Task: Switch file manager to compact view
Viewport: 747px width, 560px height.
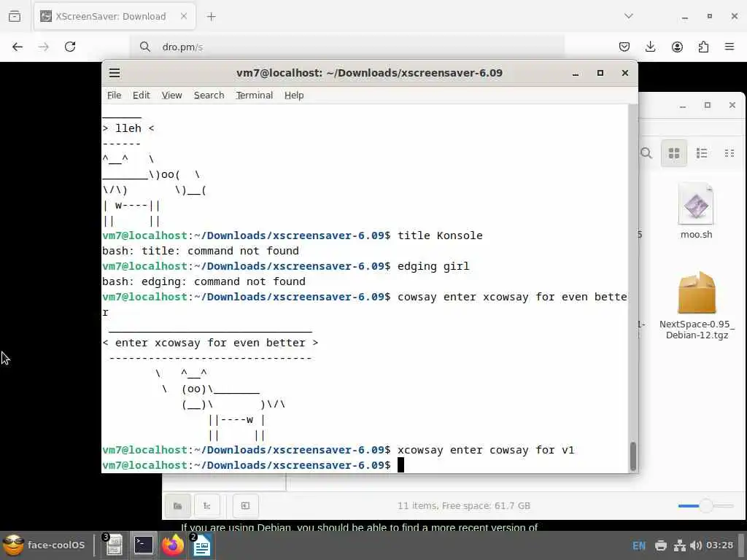Action: tap(729, 153)
